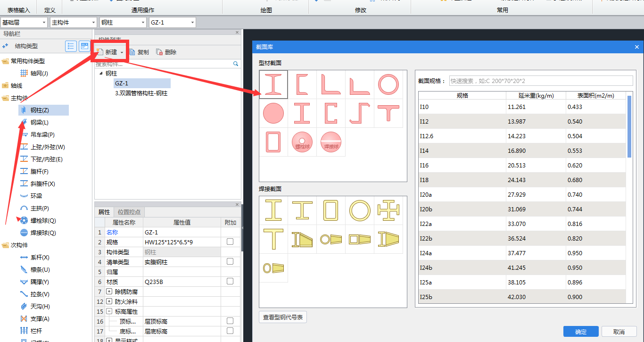The image size is (644, 342).
Task: Click the 新建 button
Action: tap(107, 52)
